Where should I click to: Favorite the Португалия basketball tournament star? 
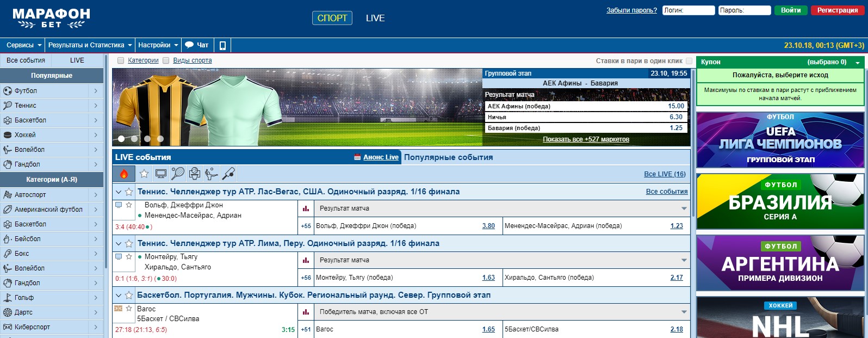coord(129,295)
